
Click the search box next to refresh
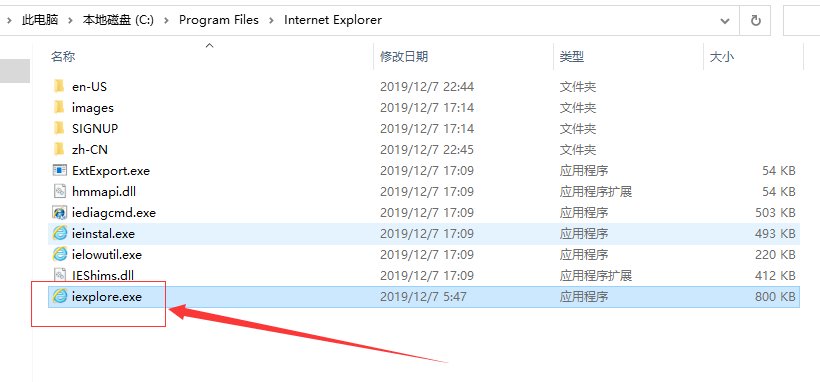[801, 21]
